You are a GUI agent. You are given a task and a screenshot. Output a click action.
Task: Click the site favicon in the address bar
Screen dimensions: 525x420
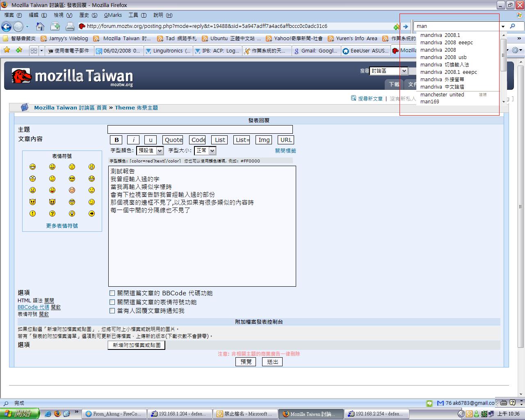(x=82, y=26)
